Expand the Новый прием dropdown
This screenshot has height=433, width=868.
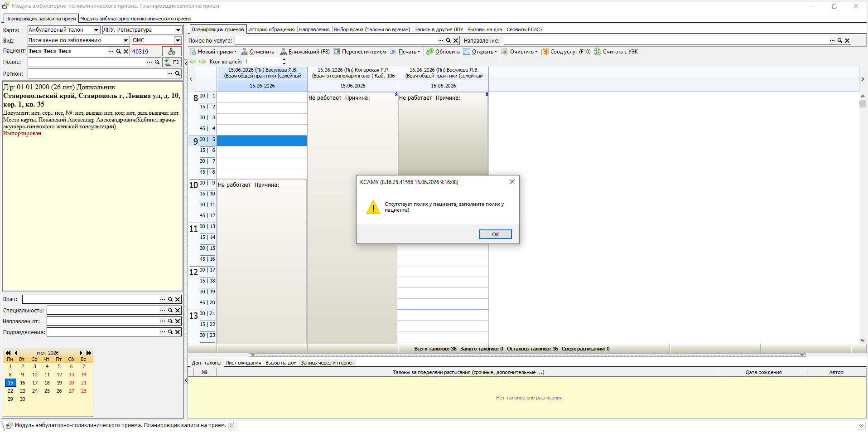click(235, 52)
